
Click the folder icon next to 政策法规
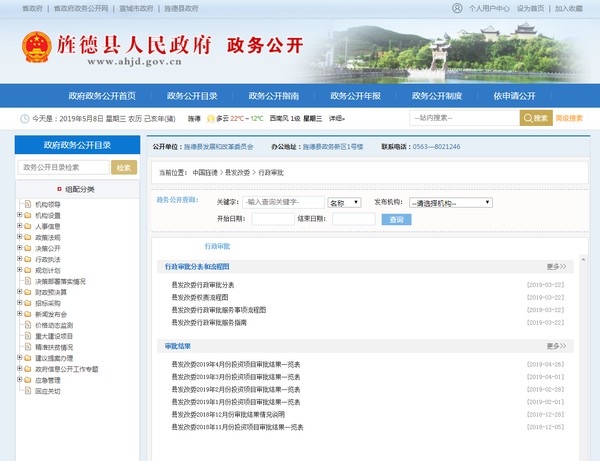[28, 238]
